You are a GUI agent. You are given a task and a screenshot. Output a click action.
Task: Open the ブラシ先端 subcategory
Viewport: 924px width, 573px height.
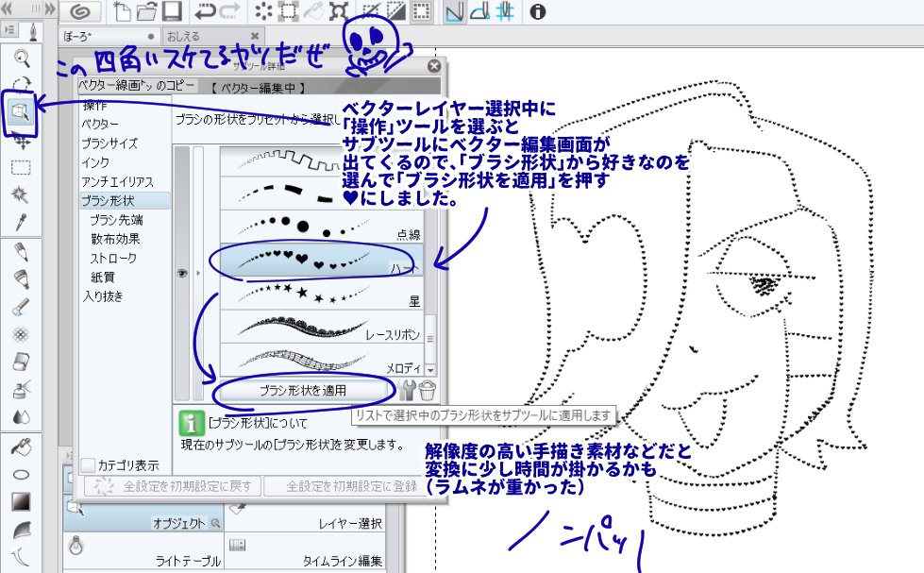click(116, 220)
